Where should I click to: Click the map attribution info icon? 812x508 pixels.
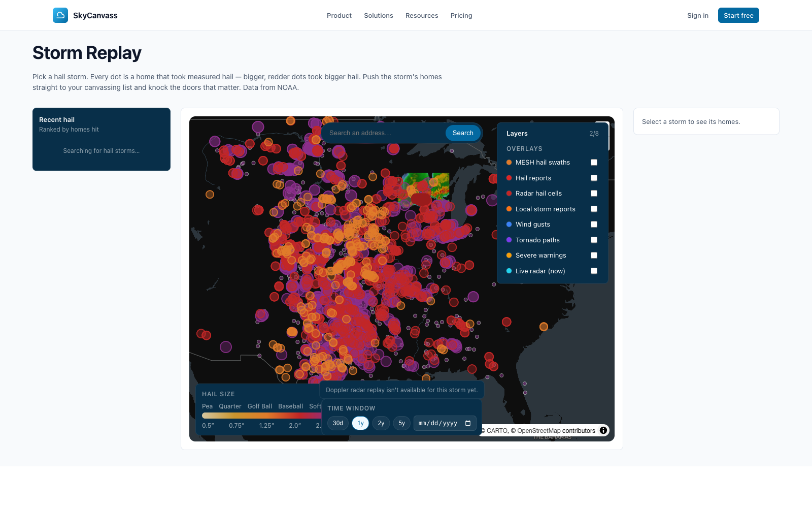pos(603,430)
